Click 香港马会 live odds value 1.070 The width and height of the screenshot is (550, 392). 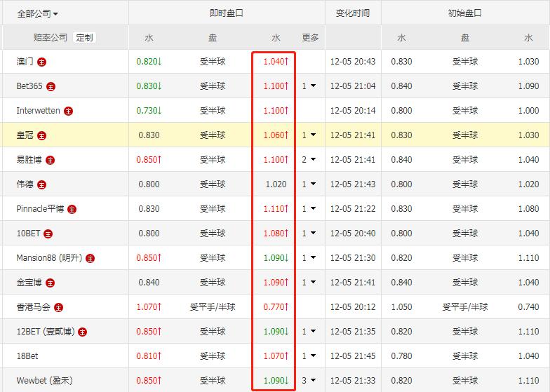pos(149,307)
